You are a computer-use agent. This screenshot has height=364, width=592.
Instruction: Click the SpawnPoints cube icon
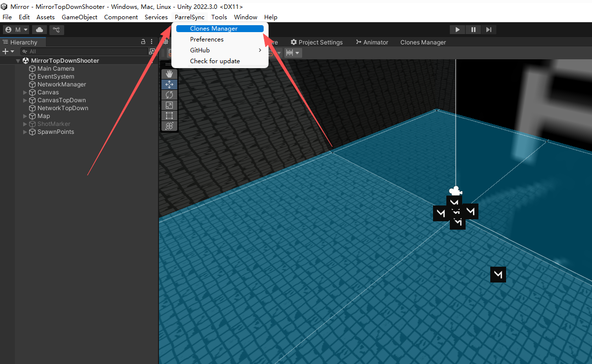pyautogui.click(x=33, y=132)
